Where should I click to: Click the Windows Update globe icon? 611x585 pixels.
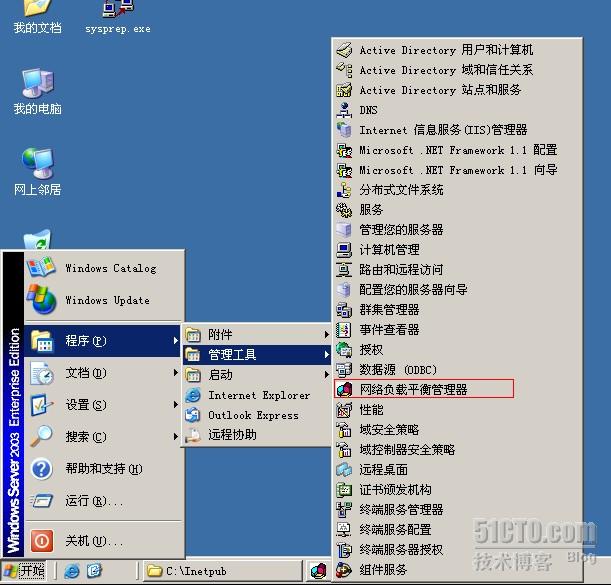42,299
